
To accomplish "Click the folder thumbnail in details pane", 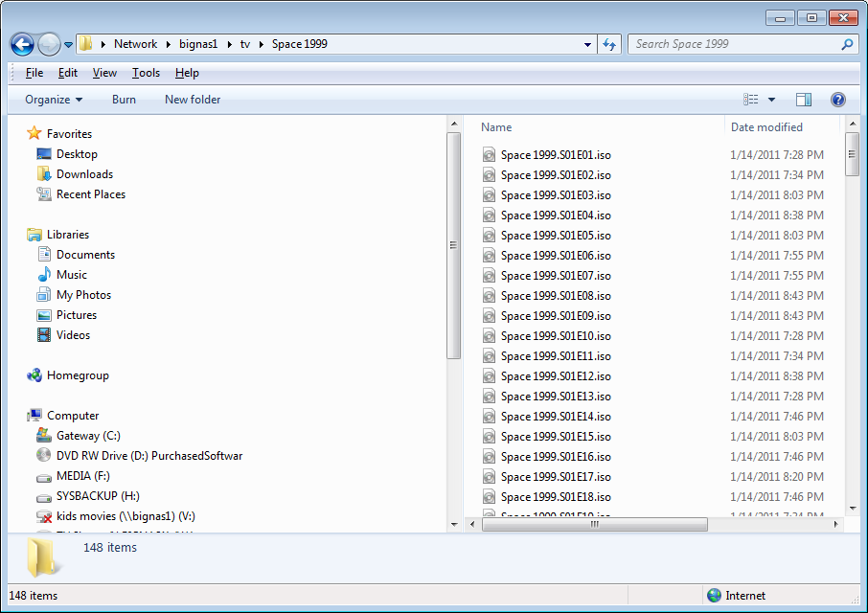I will (42, 557).
